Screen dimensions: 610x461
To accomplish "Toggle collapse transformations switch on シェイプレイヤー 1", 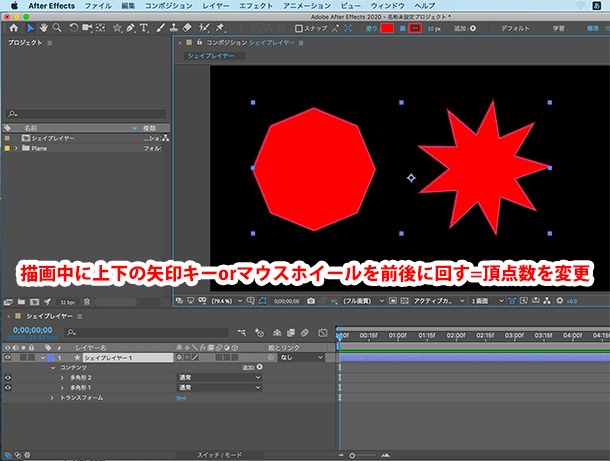I will pos(187,358).
